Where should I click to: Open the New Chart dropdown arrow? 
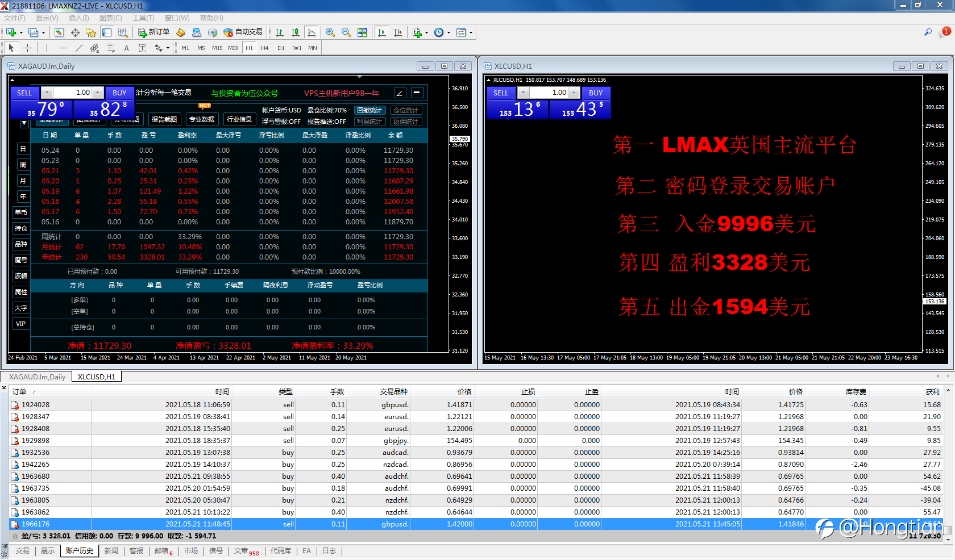click(x=21, y=33)
